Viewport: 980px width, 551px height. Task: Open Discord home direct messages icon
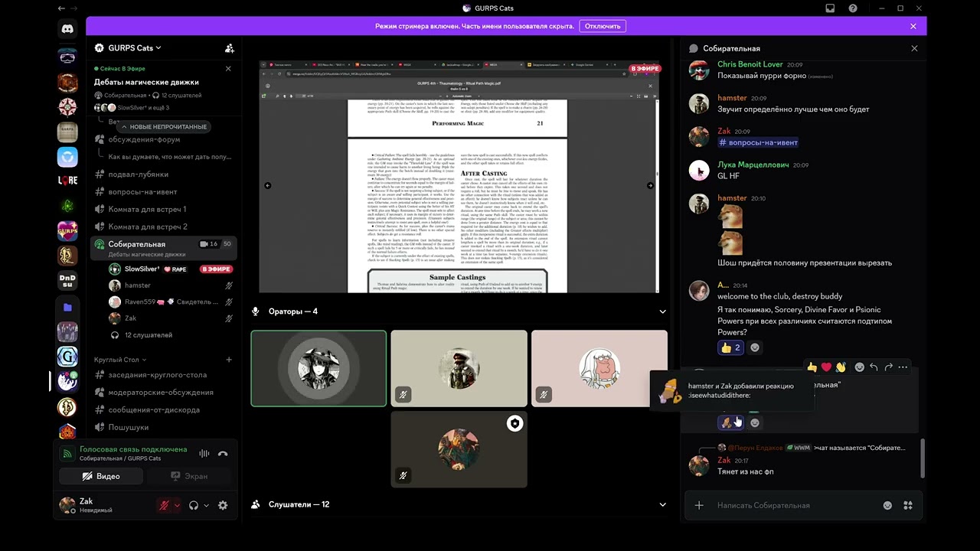coord(67,29)
